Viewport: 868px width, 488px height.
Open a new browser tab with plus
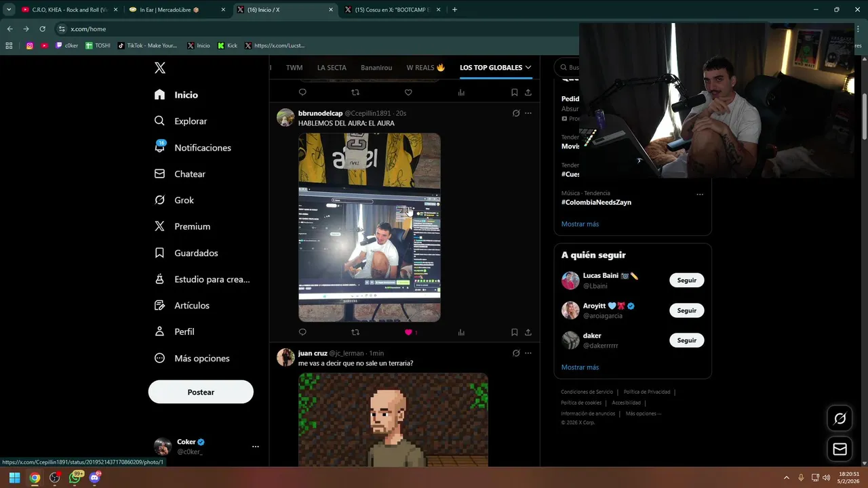tap(454, 9)
